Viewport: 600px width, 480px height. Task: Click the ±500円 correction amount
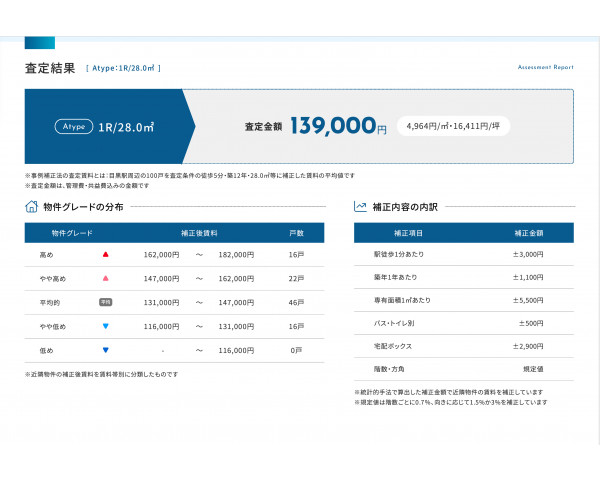point(531,323)
